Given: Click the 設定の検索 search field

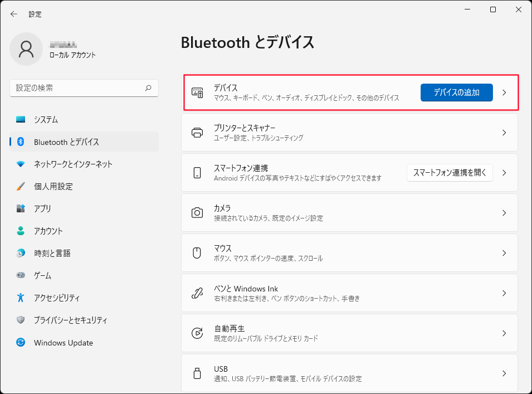Looking at the screenshot, I should 84,88.
